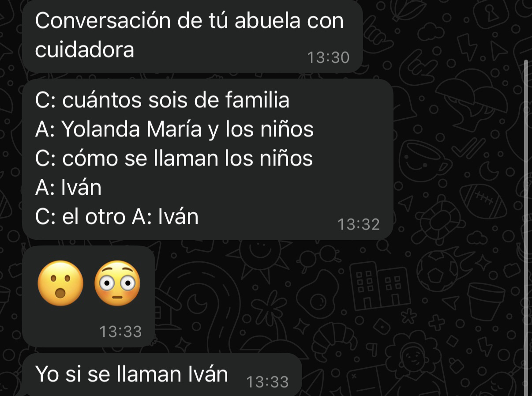Tap the flushed wide-eyed face emoji
The height and width of the screenshot is (396, 532).
tap(117, 283)
